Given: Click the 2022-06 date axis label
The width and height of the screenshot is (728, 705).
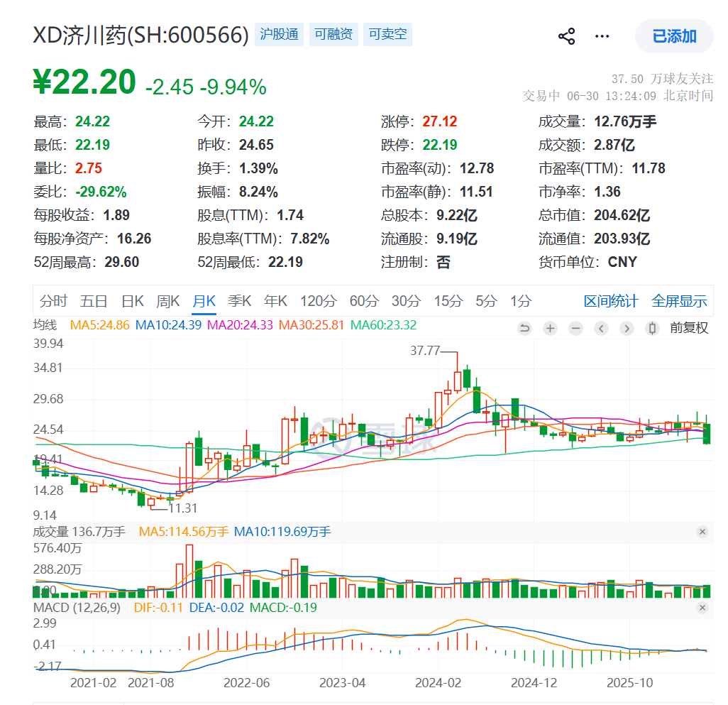Looking at the screenshot, I should pyautogui.click(x=246, y=683).
